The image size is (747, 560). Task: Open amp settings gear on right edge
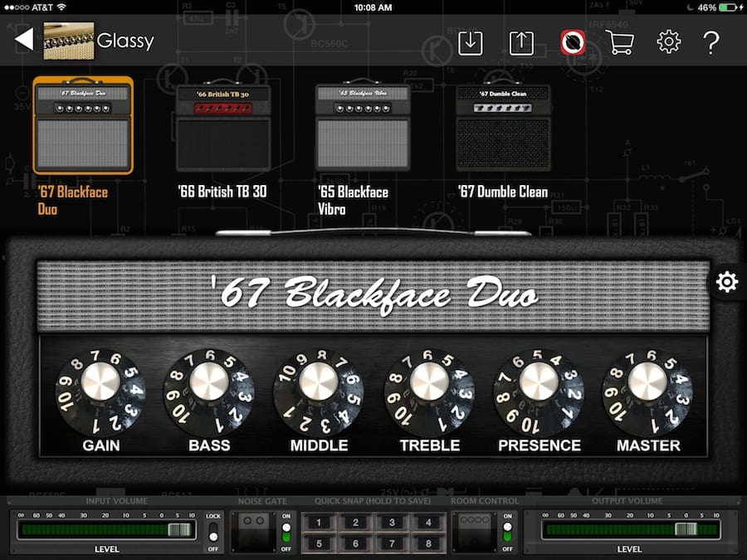tap(726, 283)
